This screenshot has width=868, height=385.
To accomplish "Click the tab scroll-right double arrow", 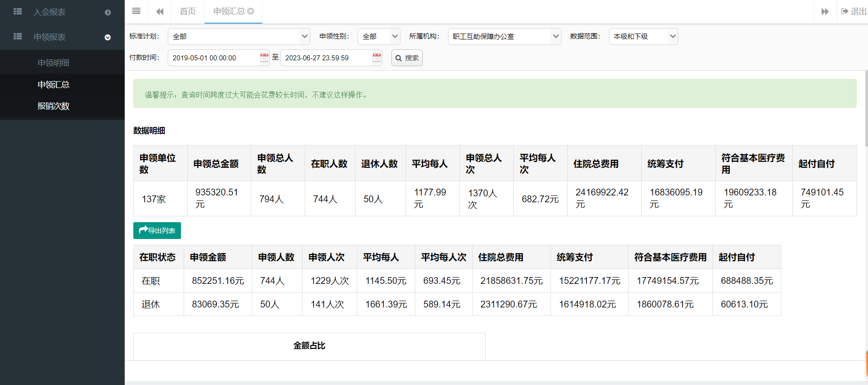I will click(825, 11).
